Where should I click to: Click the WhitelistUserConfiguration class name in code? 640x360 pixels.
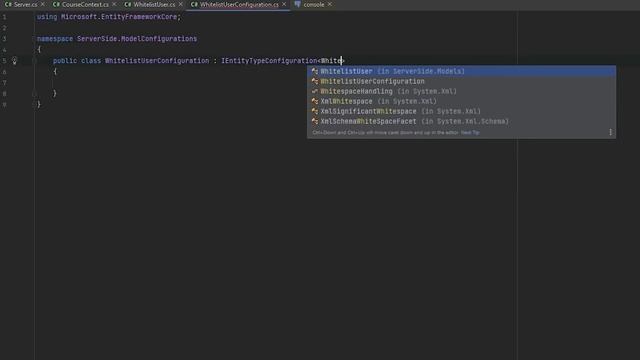coord(157,61)
